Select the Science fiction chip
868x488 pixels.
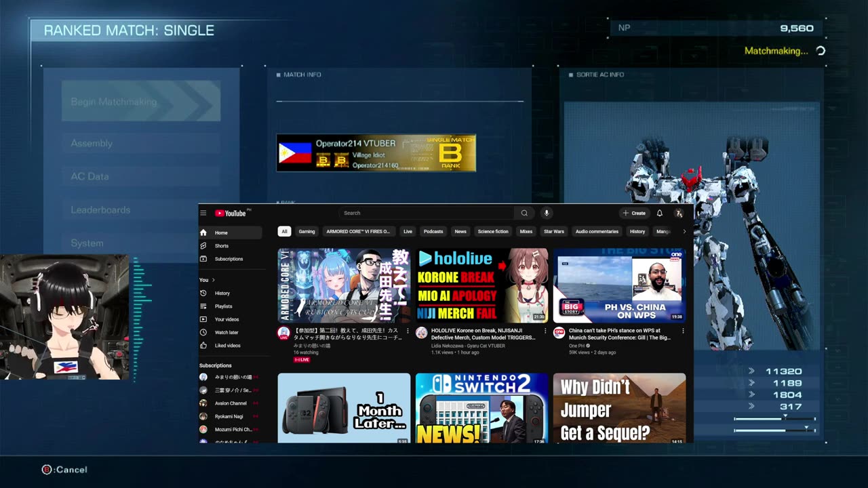click(493, 231)
